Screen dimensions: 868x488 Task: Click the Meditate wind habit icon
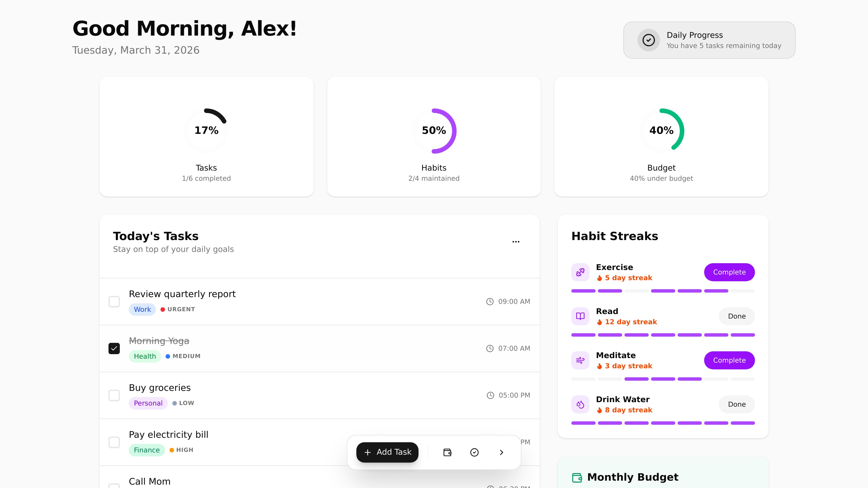click(580, 360)
